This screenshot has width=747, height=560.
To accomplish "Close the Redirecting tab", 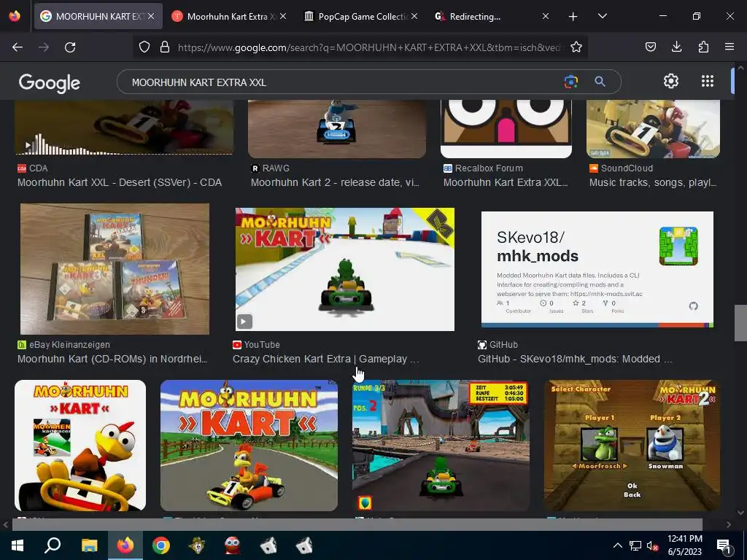I will [x=546, y=16].
